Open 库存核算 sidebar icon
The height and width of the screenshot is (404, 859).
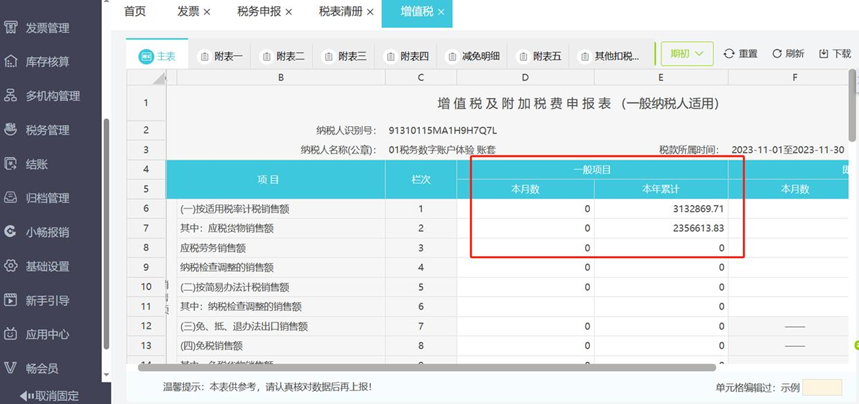(10, 62)
